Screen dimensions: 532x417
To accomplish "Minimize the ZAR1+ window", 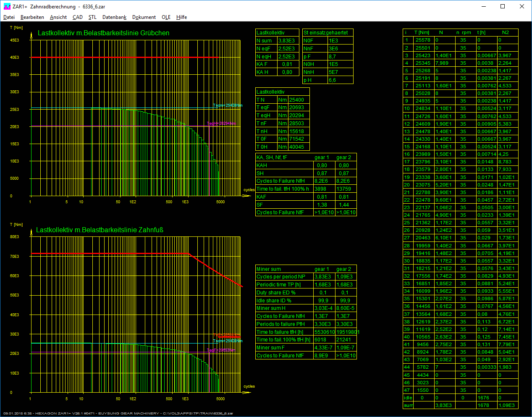I will tap(483, 6).
